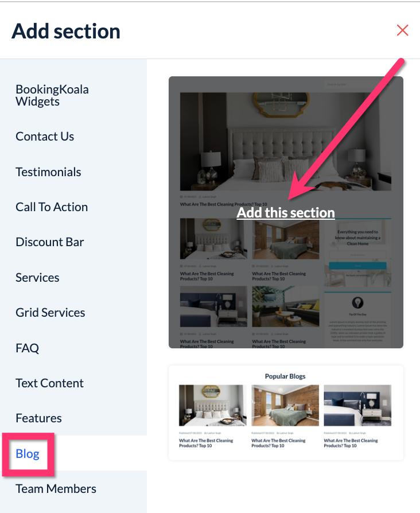Click large bedroom hero image in blog template
The image size is (420, 513).
point(286,141)
